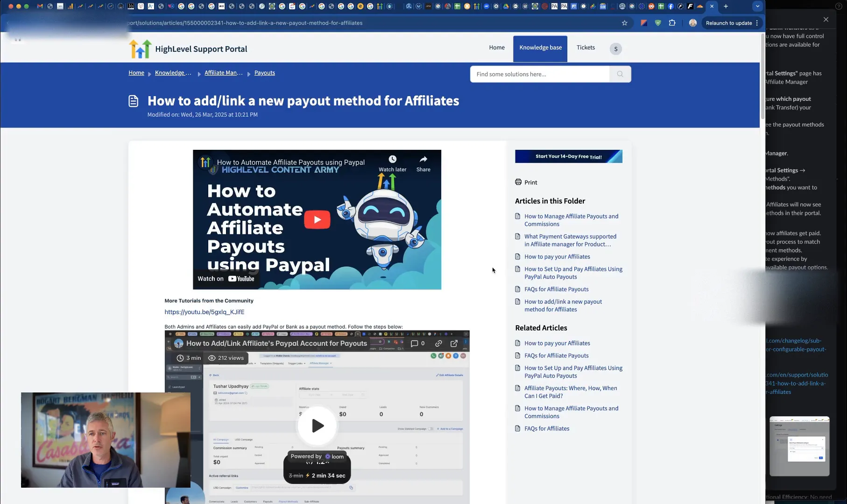The height and width of the screenshot is (504, 847).
Task: Go to Knowledge breadcrumb link
Action: 173,73
